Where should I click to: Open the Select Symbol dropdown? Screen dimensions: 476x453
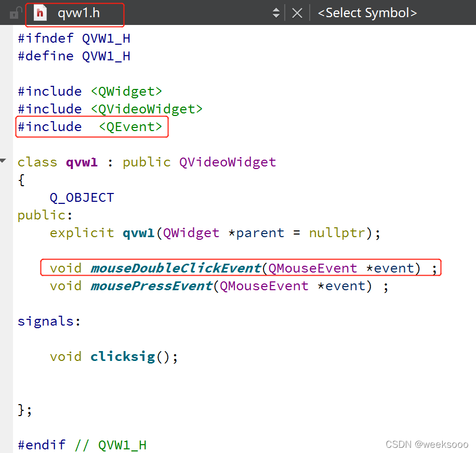(367, 13)
